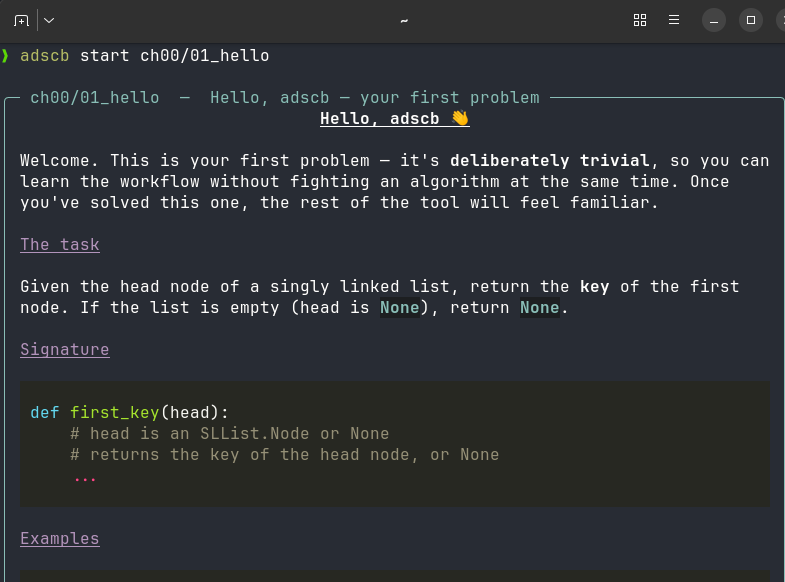Click highlighted None after "head is"
This screenshot has width=785, height=582.
pos(400,308)
